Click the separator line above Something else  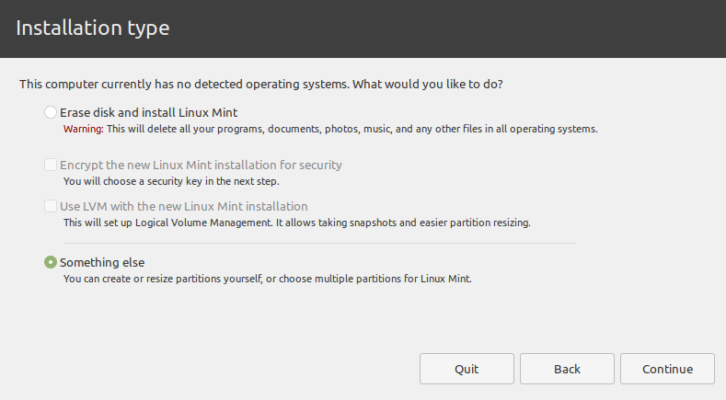[x=319, y=243]
